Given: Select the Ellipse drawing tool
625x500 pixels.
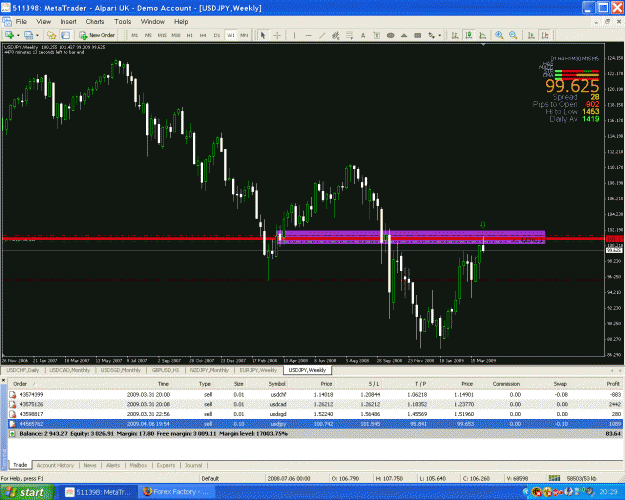Looking at the screenshot, I should click(390, 35).
